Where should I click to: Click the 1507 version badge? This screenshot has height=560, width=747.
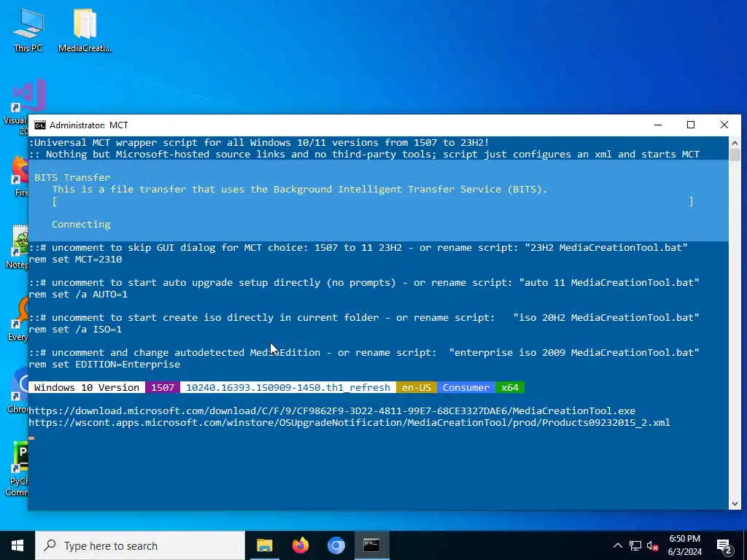[163, 388]
